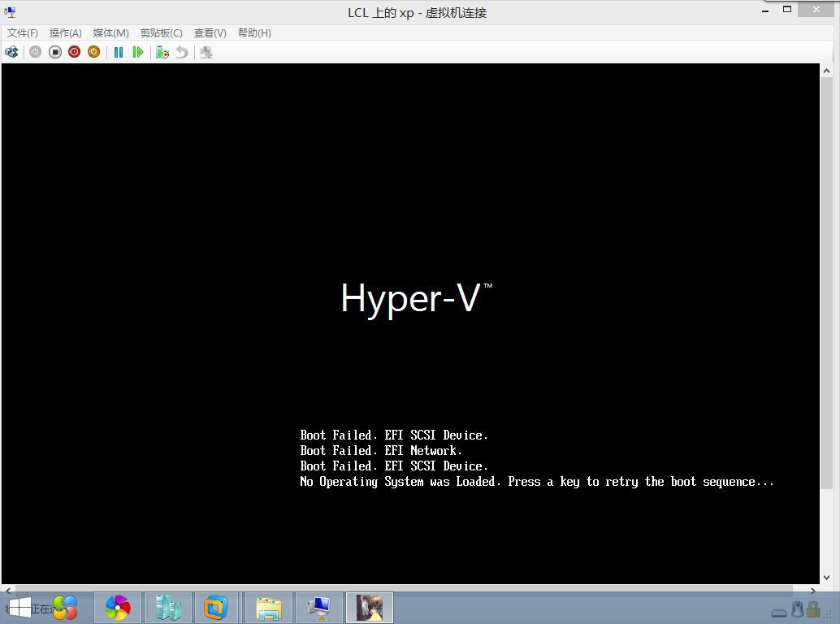Screen dimensions: 840x624
Task: Click the vertical scrollbar up arrow
Action: click(827, 70)
